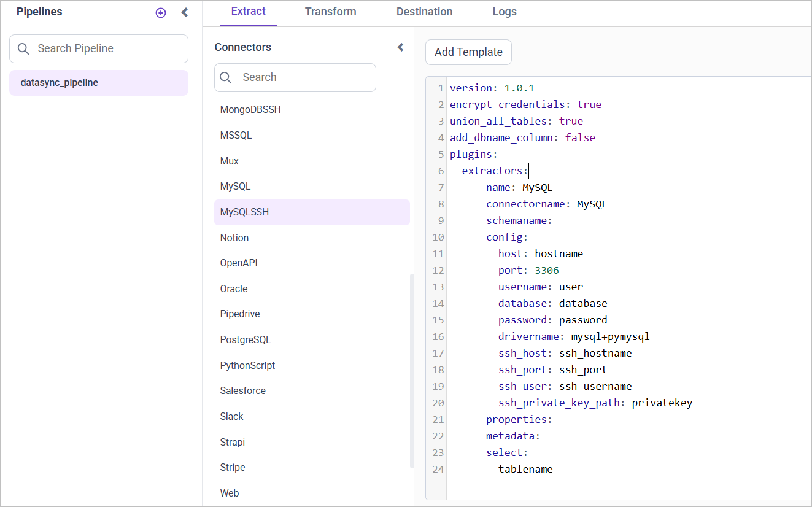Viewport: 812px width, 507px height.
Task: Collapse the Connectors panel with its chevron
Action: tap(400, 47)
